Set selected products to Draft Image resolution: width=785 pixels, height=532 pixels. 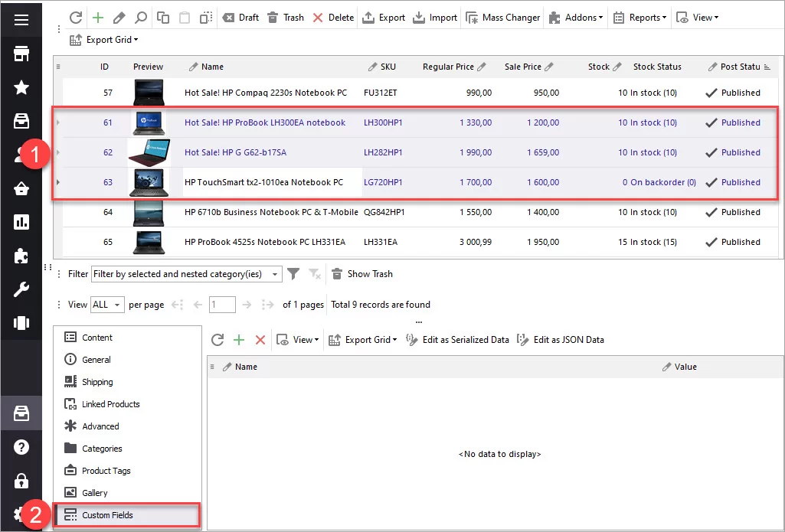tap(240, 17)
